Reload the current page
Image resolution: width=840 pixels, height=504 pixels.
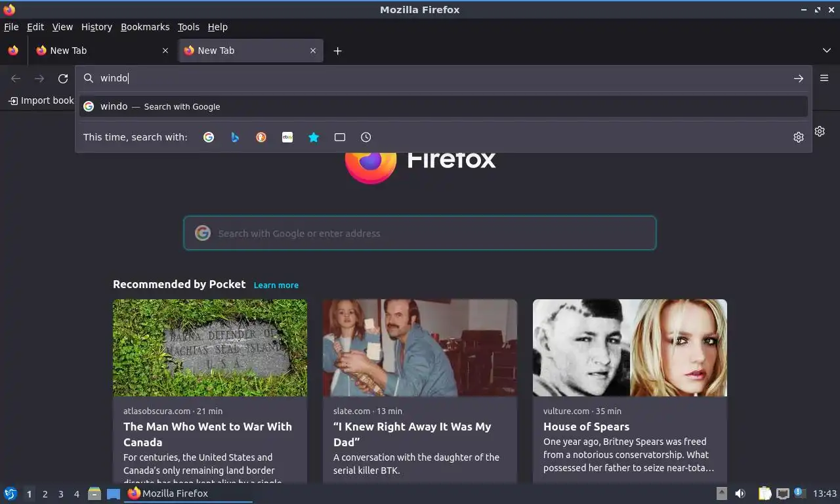point(63,79)
